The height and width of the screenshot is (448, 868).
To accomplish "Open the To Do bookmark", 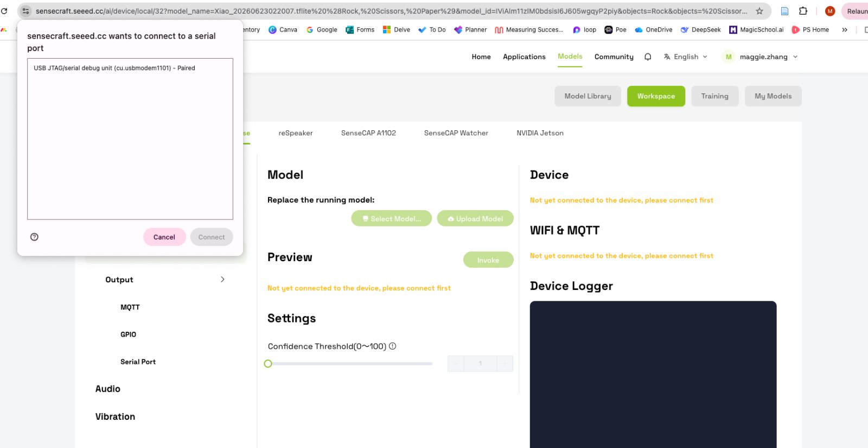I will pyautogui.click(x=432, y=30).
